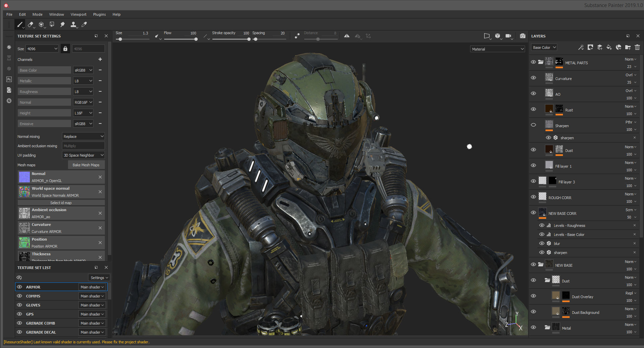Image resolution: width=644 pixels, height=348 pixels.
Task: Add a fill layer with bucket icon
Action: click(x=609, y=47)
